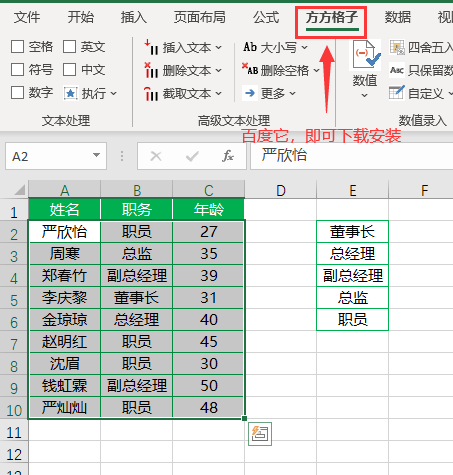453x475 pixels.
Task: Click the 数值 document checkmark icon
Action: 365,55
